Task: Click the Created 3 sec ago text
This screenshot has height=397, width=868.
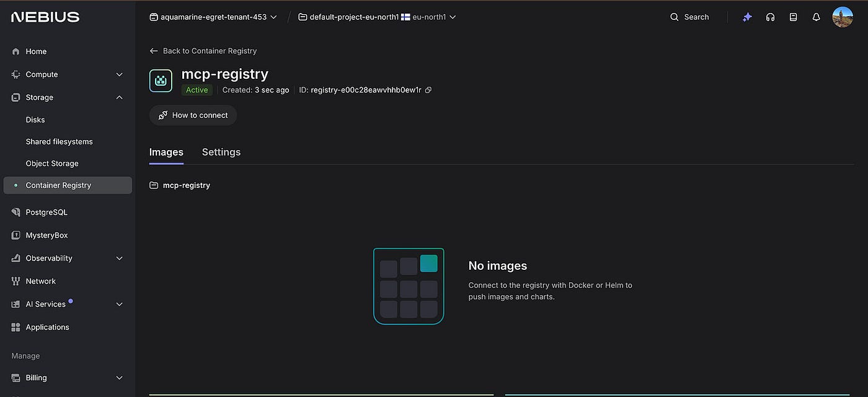Action: pyautogui.click(x=256, y=90)
